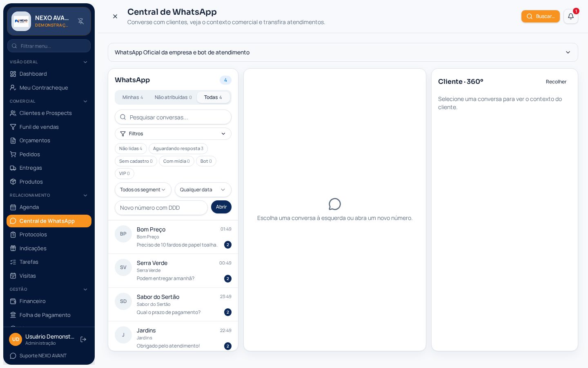This screenshot has height=368, width=588.
Task: Toggle Com mídia filter chip
Action: click(176, 161)
